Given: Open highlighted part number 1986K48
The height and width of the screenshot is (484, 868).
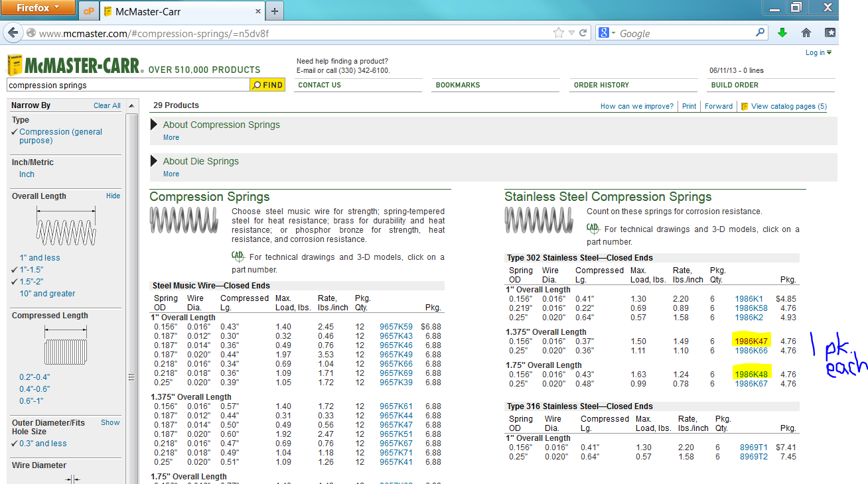Looking at the screenshot, I should (751, 375).
